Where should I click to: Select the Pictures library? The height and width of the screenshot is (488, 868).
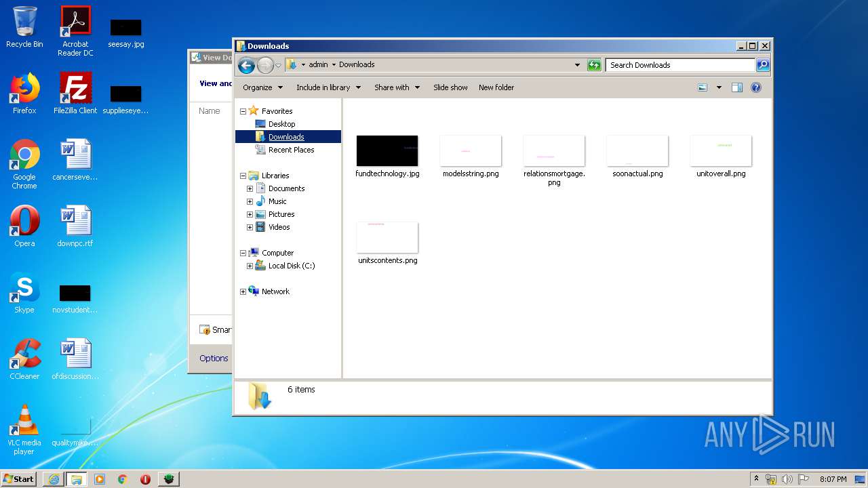pos(281,214)
